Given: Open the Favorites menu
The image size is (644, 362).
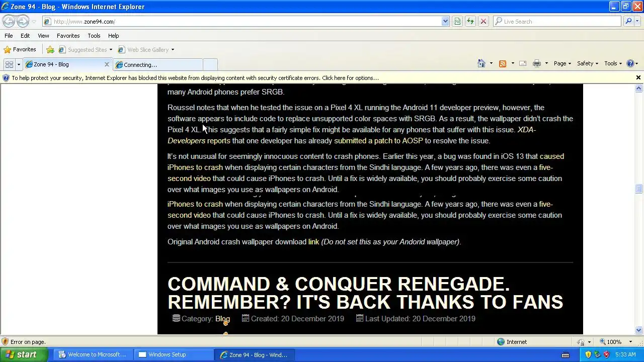Looking at the screenshot, I should (x=68, y=36).
